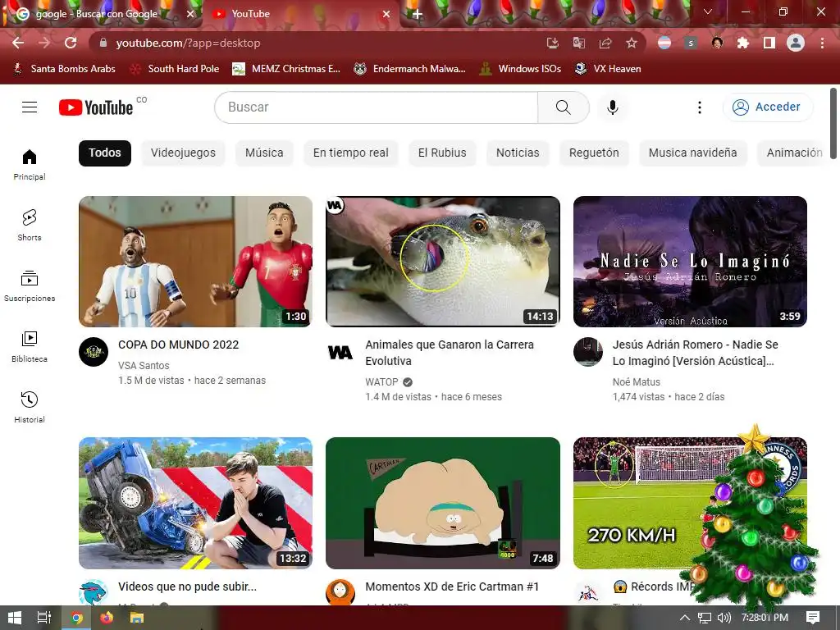Click Jesús Adrián Romero video title
The width and height of the screenshot is (840, 630).
point(696,353)
